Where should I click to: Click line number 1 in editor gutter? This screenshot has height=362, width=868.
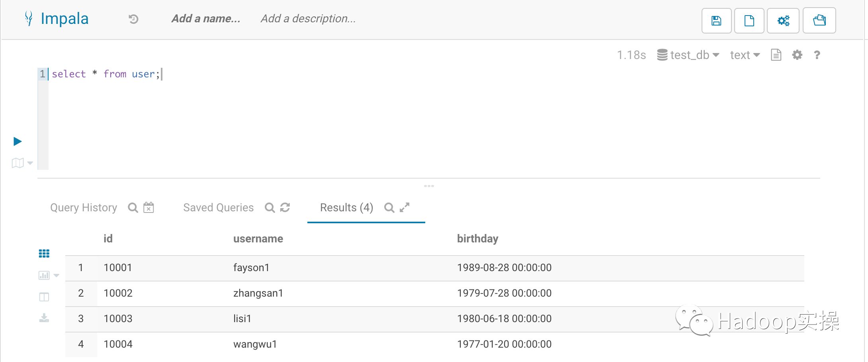click(43, 74)
